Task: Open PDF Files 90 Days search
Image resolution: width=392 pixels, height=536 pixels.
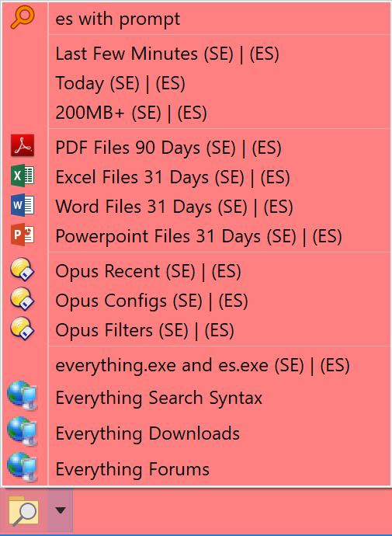Action: click(x=220, y=148)
